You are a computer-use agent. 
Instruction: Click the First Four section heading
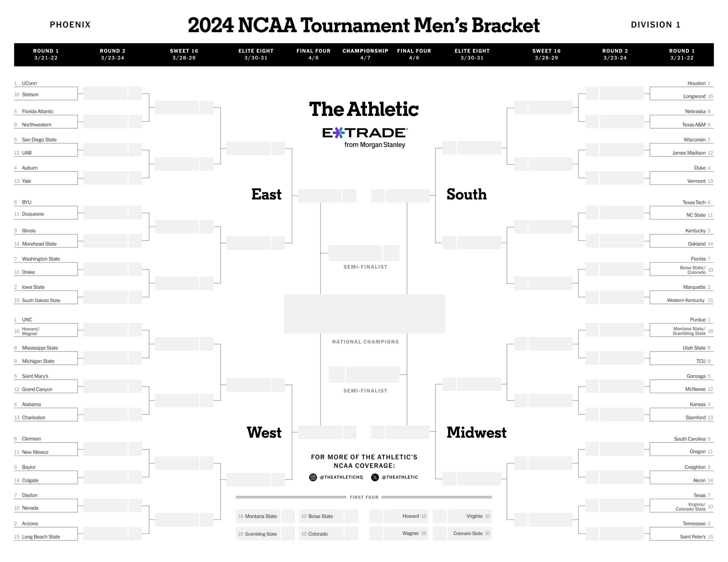(x=364, y=497)
